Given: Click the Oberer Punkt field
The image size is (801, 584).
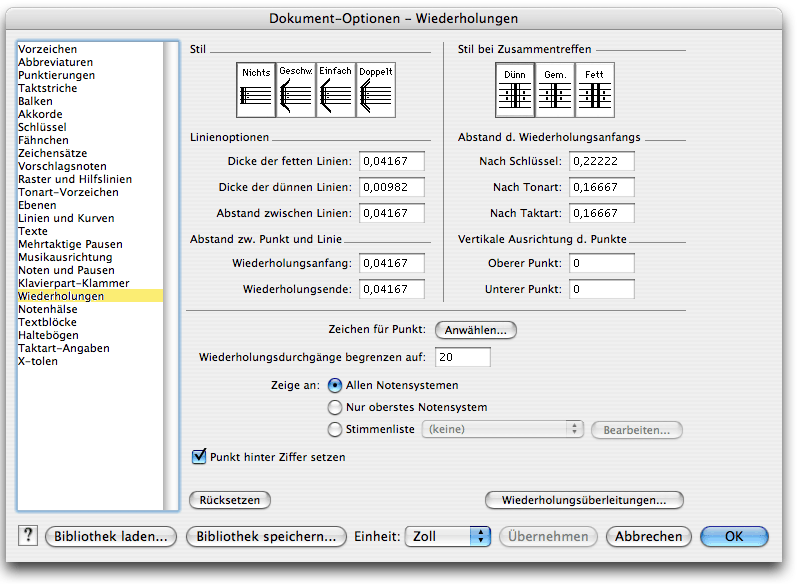Looking at the screenshot, I should tap(602, 263).
